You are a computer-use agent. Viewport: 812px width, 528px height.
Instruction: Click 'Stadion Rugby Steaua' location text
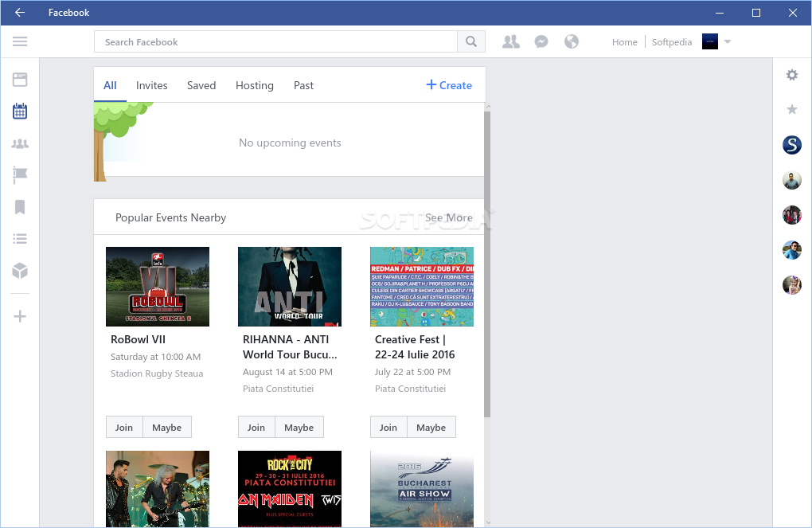157,374
